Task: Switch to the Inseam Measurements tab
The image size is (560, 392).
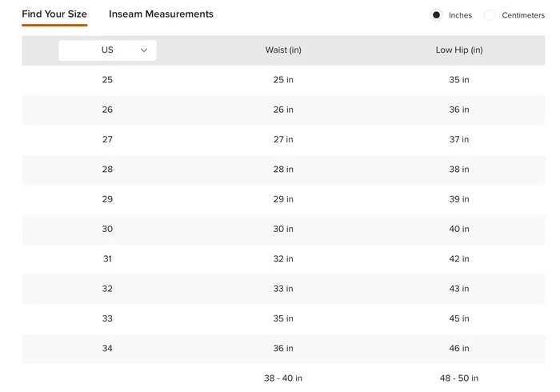Action: [161, 14]
